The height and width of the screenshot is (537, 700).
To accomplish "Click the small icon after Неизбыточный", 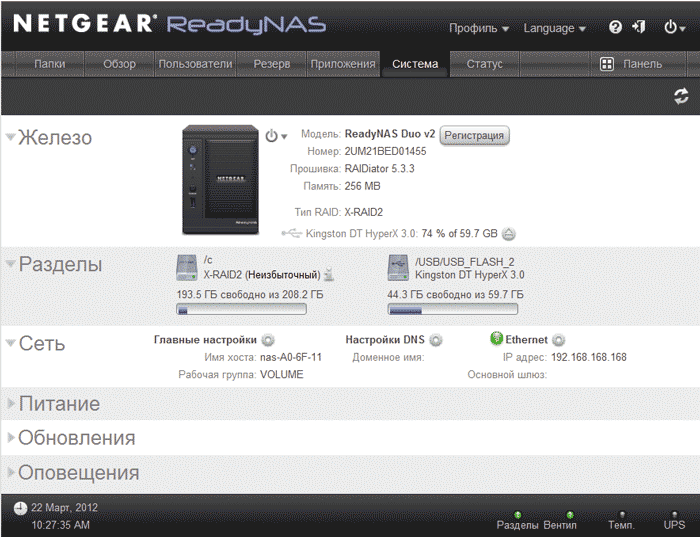I will point(329,275).
